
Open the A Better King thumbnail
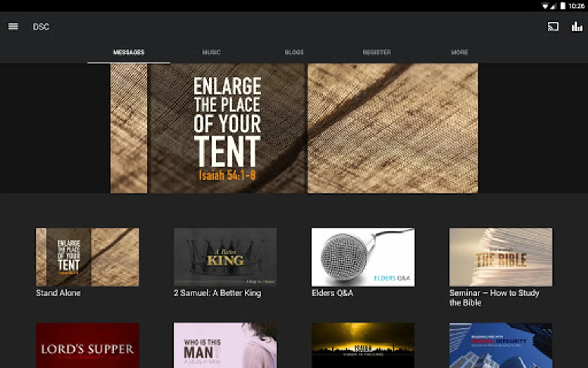[x=225, y=257]
